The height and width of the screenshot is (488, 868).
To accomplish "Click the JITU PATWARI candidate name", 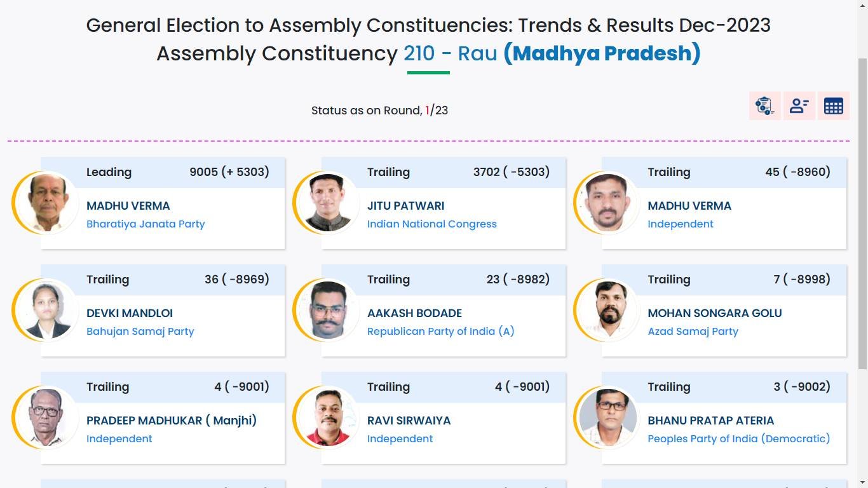I will click(405, 206).
